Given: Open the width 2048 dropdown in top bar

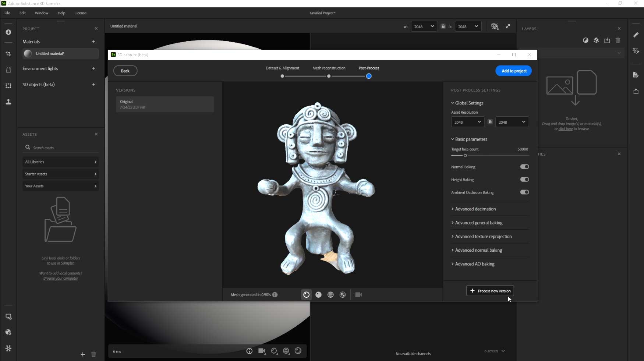Looking at the screenshot, I should [x=424, y=26].
